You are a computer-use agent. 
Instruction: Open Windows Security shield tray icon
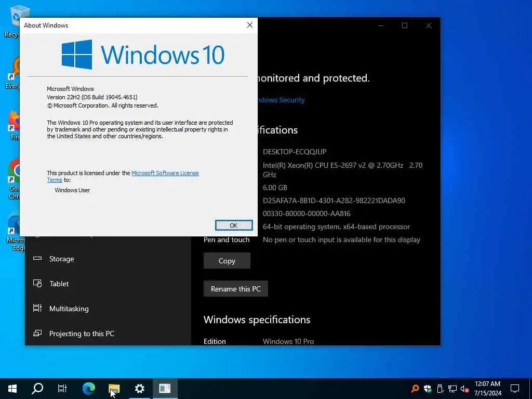428,389
